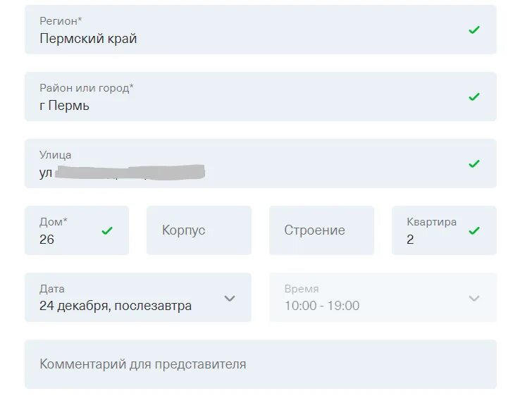
Task: Click the Район или город* label
Action: point(86,89)
